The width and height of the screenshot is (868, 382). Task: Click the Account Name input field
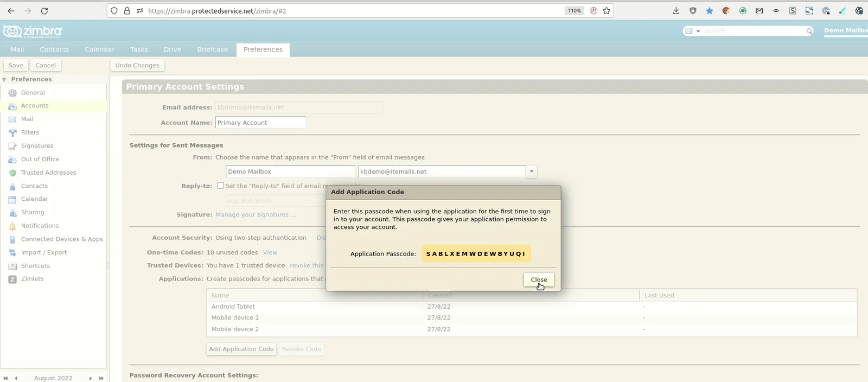point(260,123)
